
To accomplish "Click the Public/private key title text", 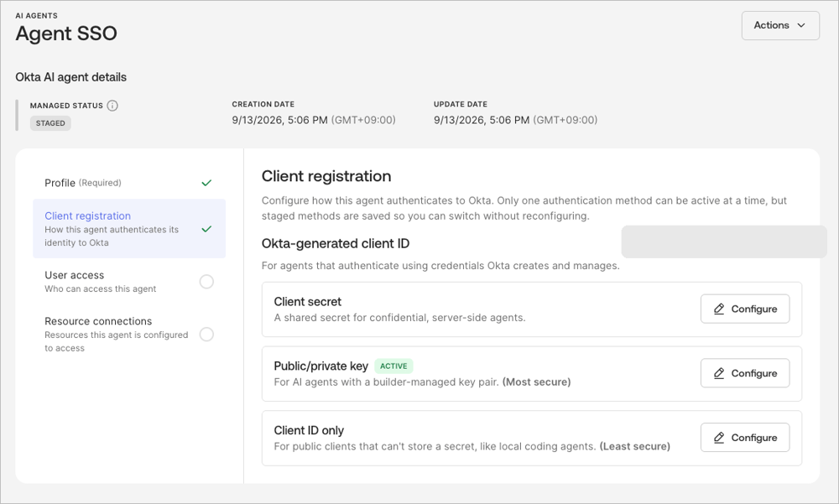I will tap(321, 366).
